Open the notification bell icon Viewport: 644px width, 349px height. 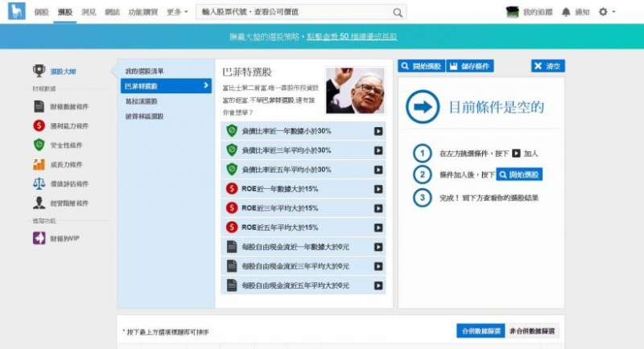tap(566, 12)
